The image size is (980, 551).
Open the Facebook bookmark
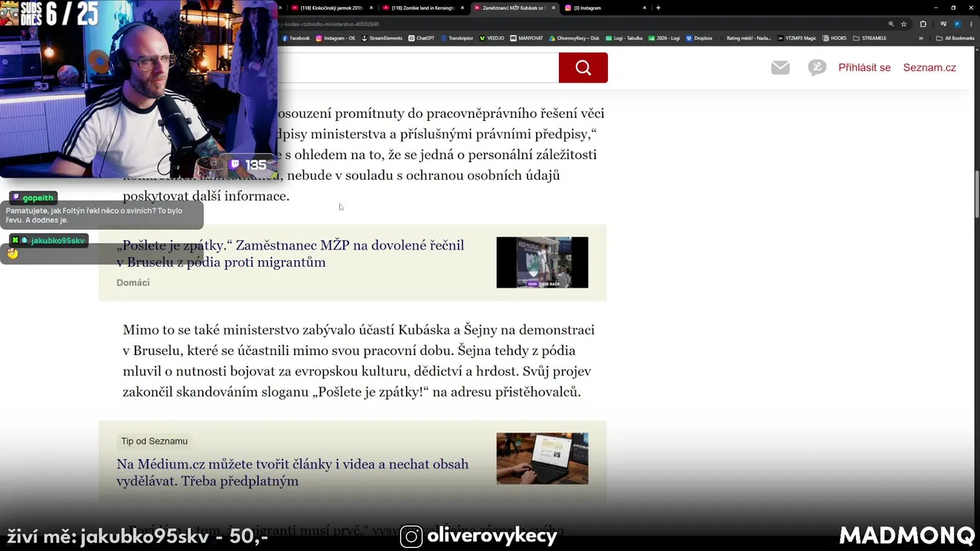[296, 38]
